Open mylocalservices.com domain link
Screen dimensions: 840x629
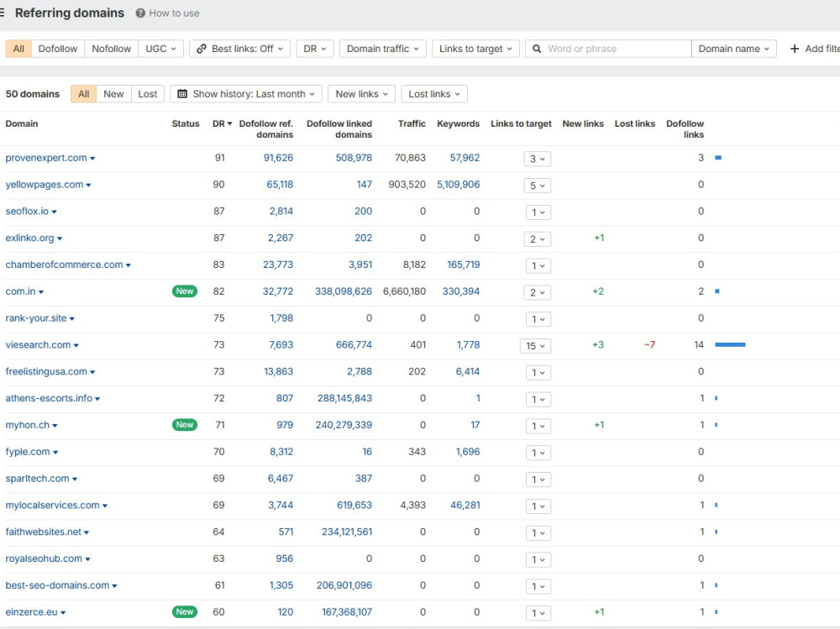52,506
